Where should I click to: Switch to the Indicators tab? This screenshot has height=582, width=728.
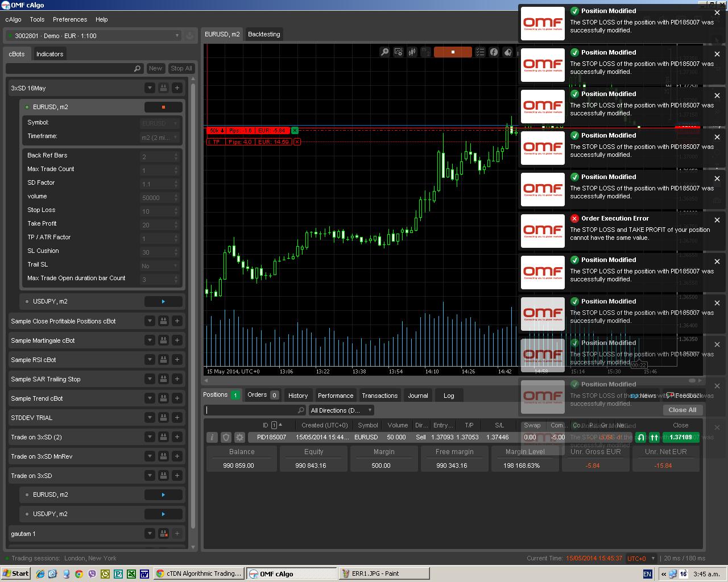(50, 54)
